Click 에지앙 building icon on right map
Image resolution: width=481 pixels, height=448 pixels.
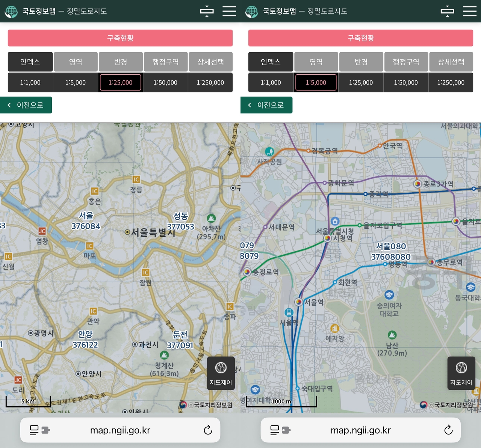[x=334, y=329]
